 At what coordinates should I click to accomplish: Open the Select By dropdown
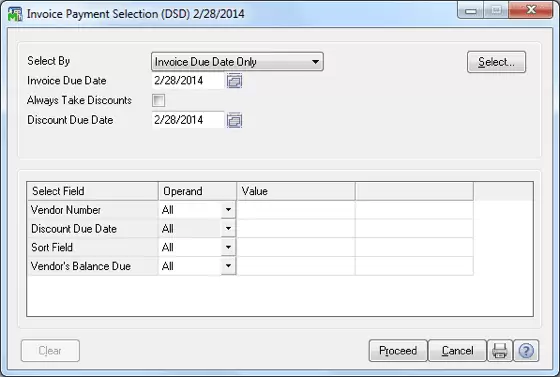click(x=237, y=62)
